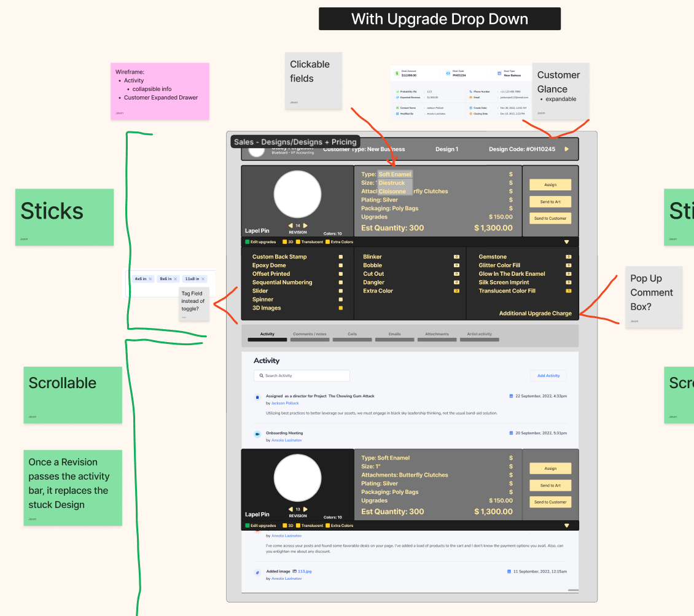Select the pink Wireframe sticky note
This screenshot has width=694, height=616.
coord(160,91)
